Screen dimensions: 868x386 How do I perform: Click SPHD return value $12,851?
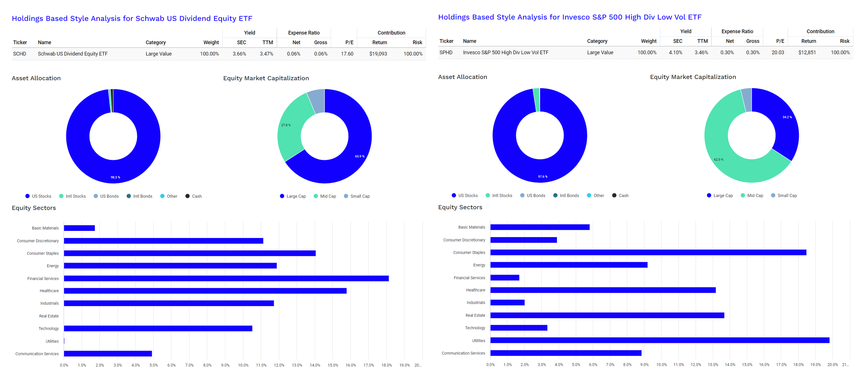pos(807,53)
